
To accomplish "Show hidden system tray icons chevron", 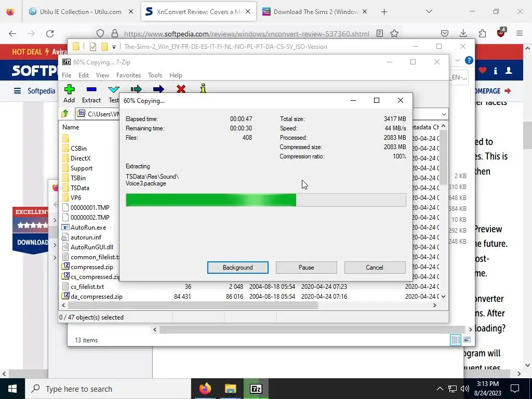I will 440,389.
